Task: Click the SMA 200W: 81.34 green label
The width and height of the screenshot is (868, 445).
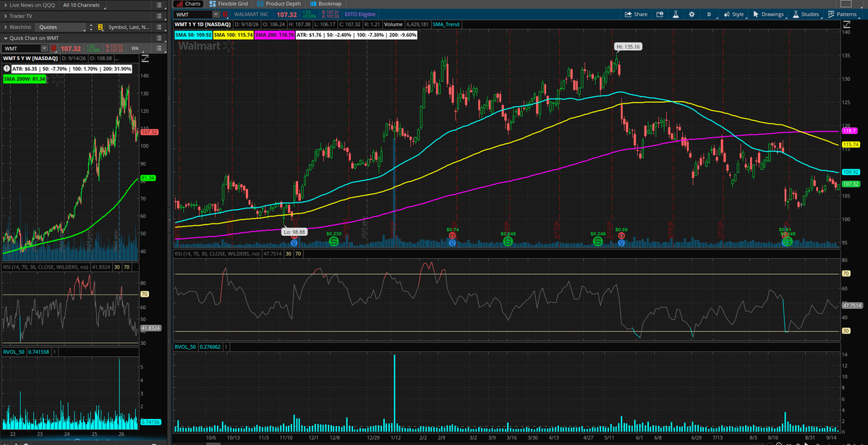Action: tap(25, 78)
